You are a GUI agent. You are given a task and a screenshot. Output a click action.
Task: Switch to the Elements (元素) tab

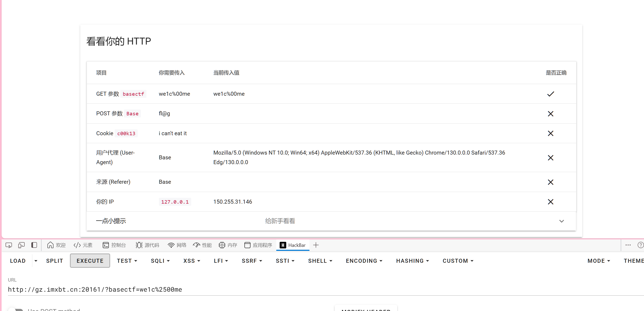click(x=83, y=245)
